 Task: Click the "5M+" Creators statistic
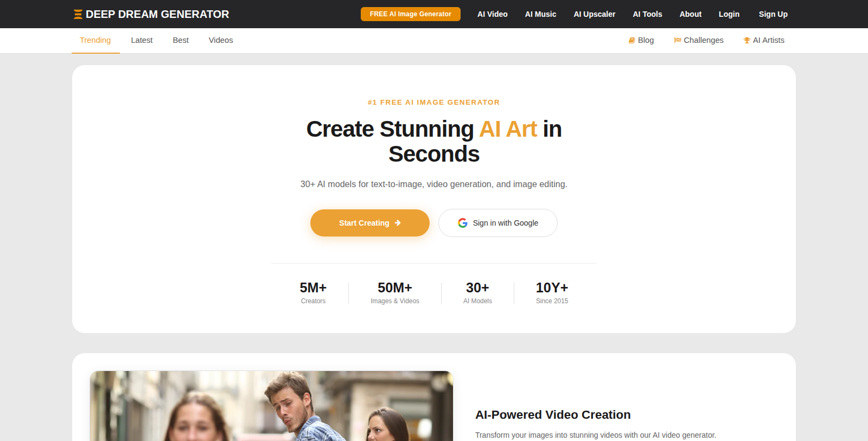(x=313, y=293)
